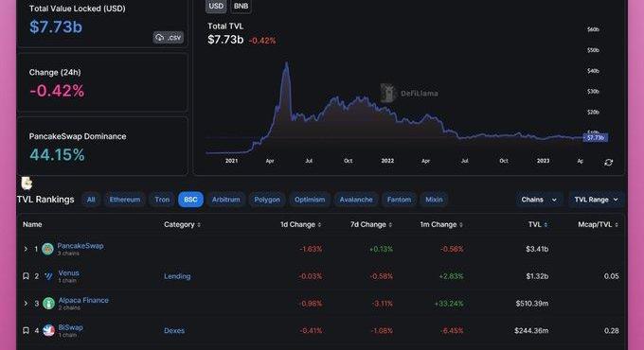Open the Venus protocol link
Screen dimensions: 644x350
point(68,272)
